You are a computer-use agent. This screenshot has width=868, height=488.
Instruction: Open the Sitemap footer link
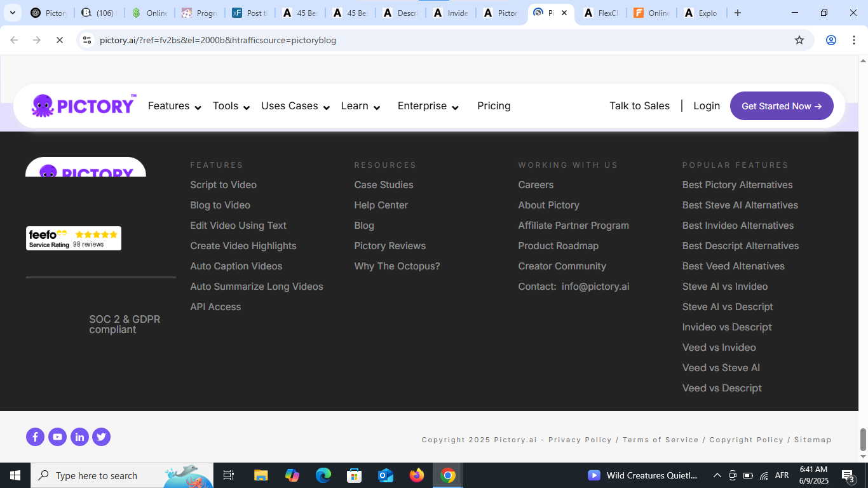(x=813, y=440)
